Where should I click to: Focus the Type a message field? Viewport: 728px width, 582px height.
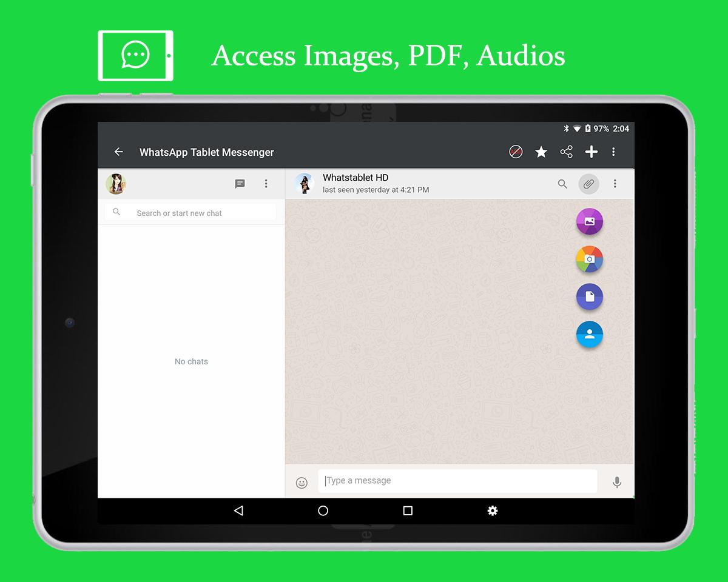click(457, 481)
